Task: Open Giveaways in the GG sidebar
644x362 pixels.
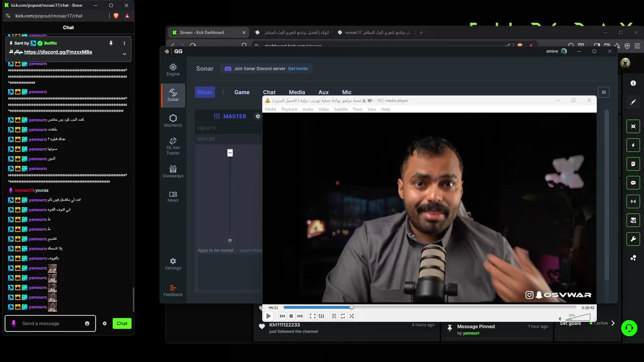Action: click(x=173, y=171)
